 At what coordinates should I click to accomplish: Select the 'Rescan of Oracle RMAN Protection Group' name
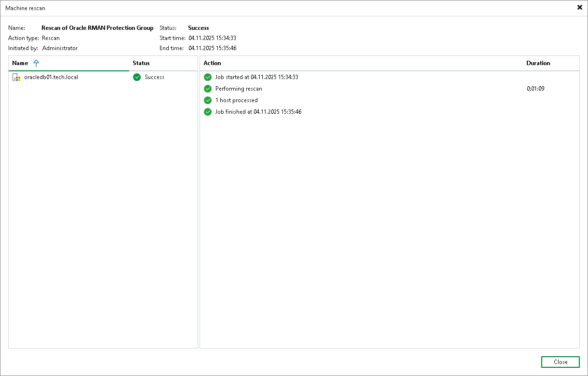(97, 28)
